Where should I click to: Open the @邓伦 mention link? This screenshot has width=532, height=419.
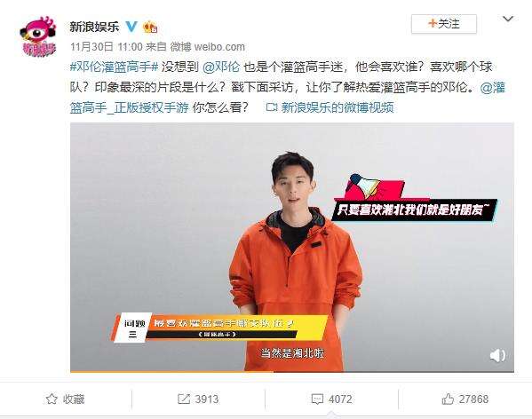click(221, 67)
